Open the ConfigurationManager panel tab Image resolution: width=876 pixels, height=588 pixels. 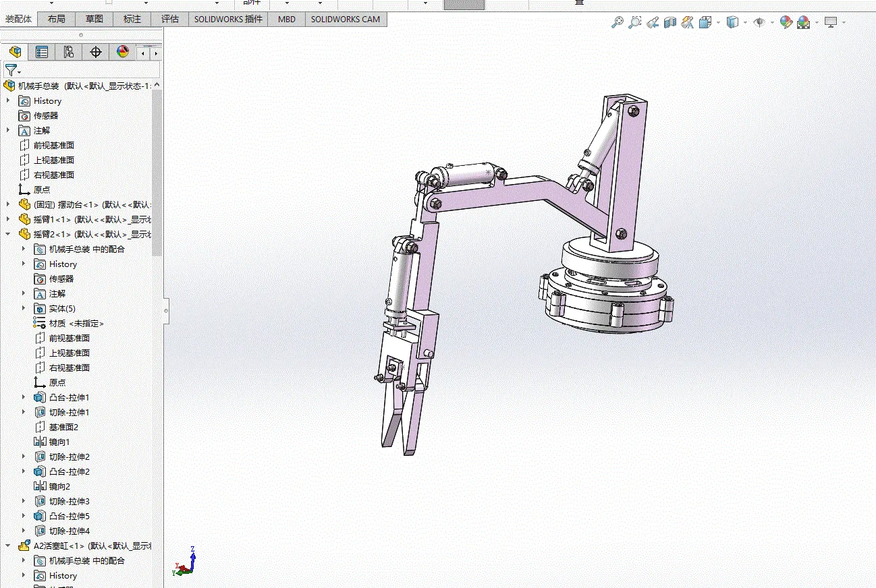click(69, 52)
